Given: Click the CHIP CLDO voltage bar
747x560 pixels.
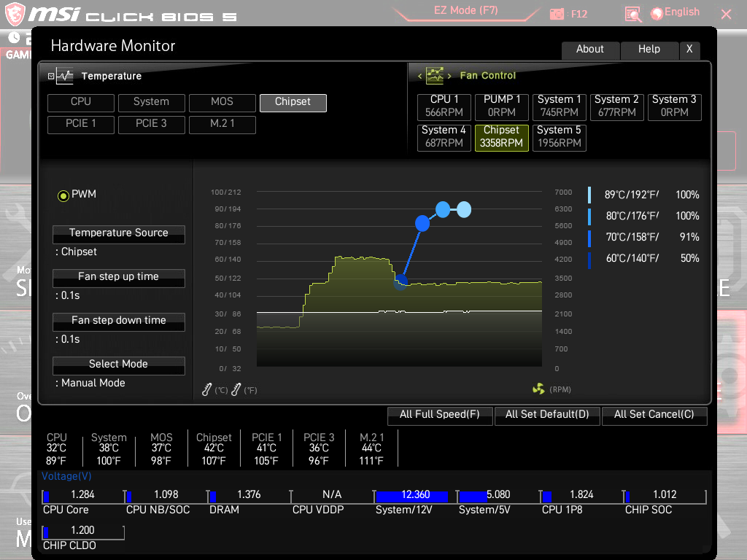Looking at the screenshot, I should [83, 532].
